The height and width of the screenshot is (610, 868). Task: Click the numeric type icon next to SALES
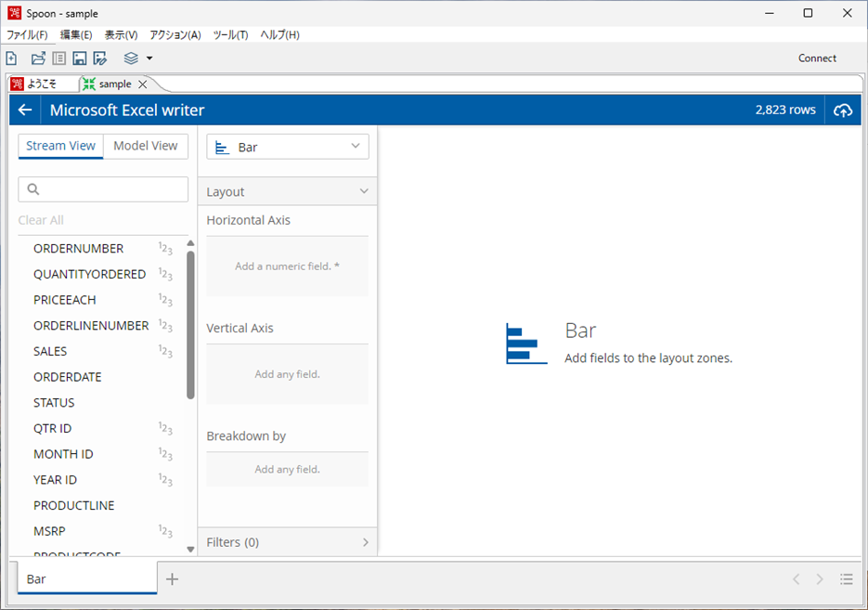tap(165, 352)
